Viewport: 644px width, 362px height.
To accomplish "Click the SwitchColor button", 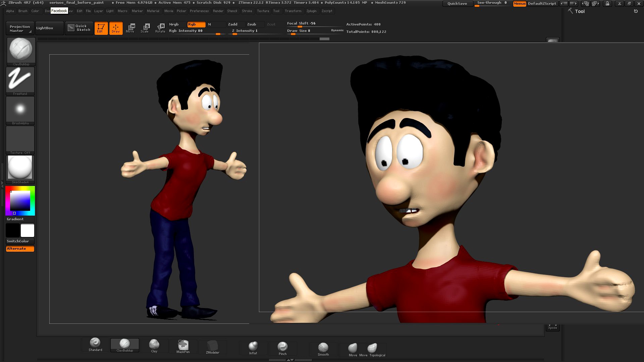I will point(20,241).
